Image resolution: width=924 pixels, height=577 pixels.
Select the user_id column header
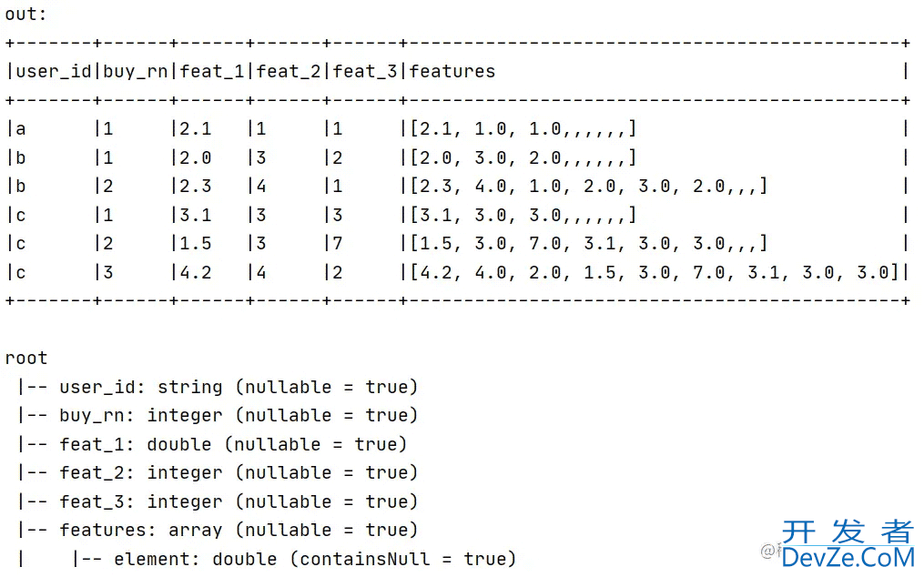click(x=54, y=72)
